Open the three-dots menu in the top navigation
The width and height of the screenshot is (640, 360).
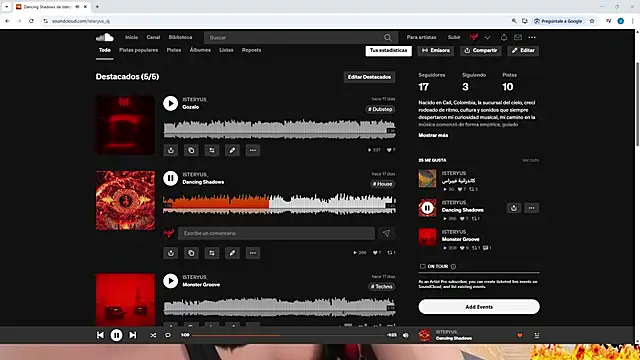click(x=532, y=37)
